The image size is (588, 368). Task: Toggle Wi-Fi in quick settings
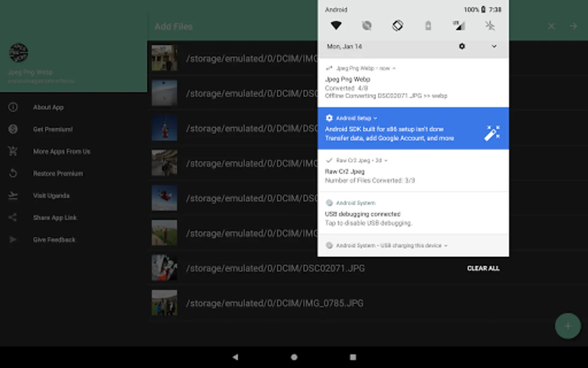tap(336, 25)
